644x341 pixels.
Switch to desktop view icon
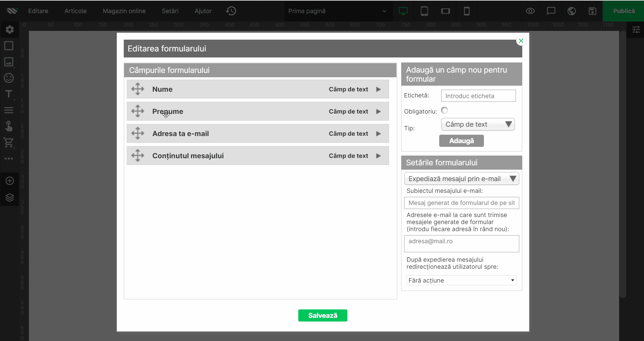click(x=403, y=11)
